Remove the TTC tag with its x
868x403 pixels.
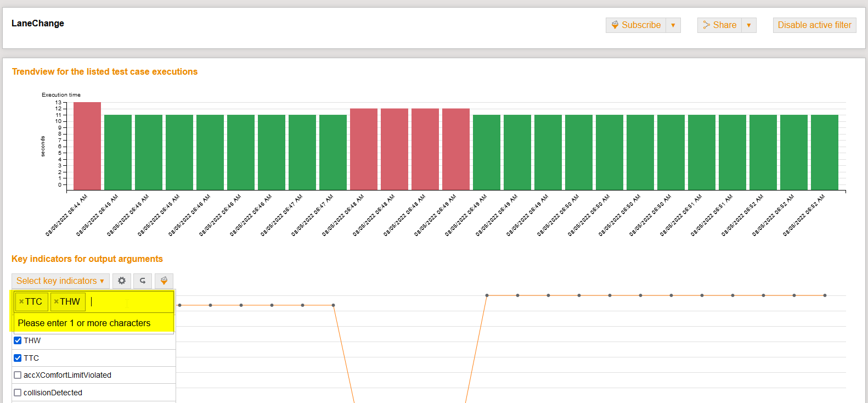[x=21, y=301]
